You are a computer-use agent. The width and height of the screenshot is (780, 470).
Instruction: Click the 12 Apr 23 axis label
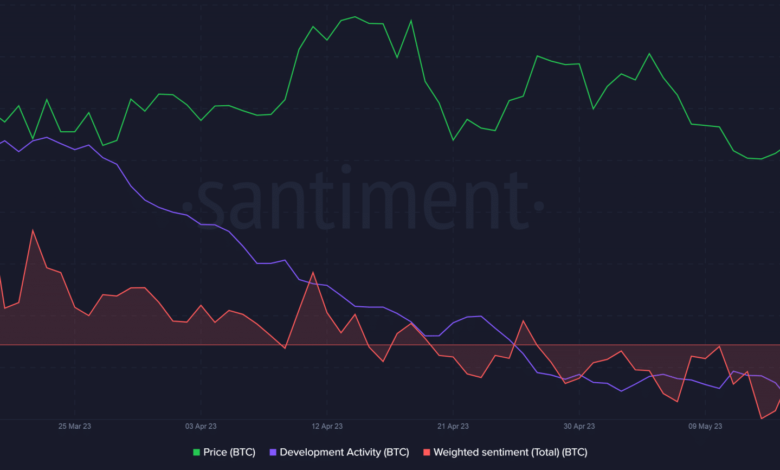328,425
